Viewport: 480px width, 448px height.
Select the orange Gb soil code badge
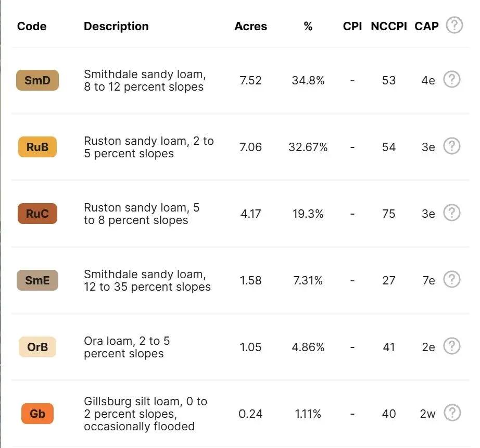point(37,414)
